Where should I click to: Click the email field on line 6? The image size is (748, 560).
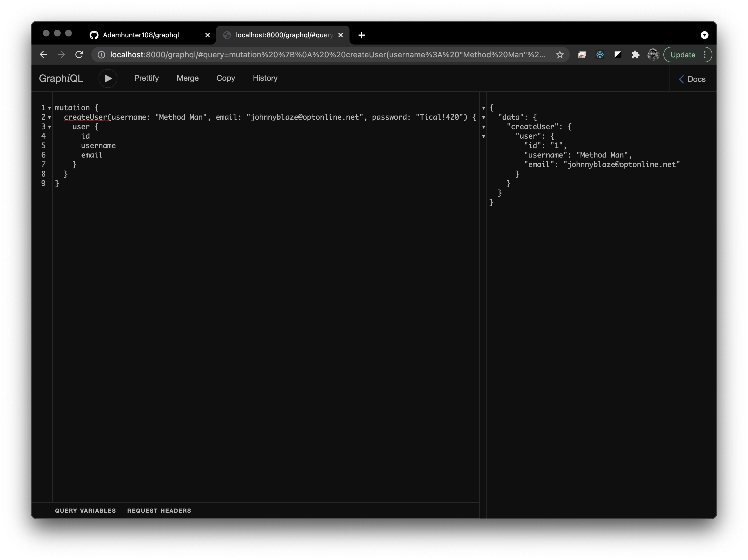pyautogui.click(x=92, y=155)
